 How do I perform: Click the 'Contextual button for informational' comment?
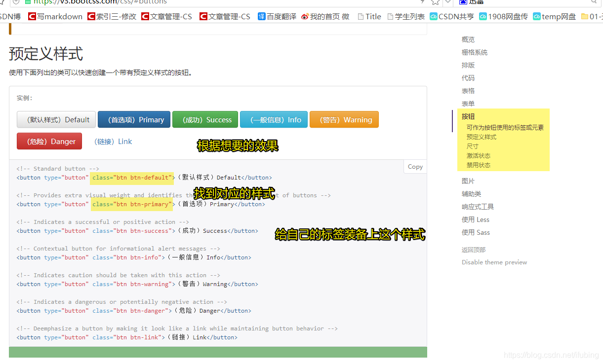tap(119, 248)
